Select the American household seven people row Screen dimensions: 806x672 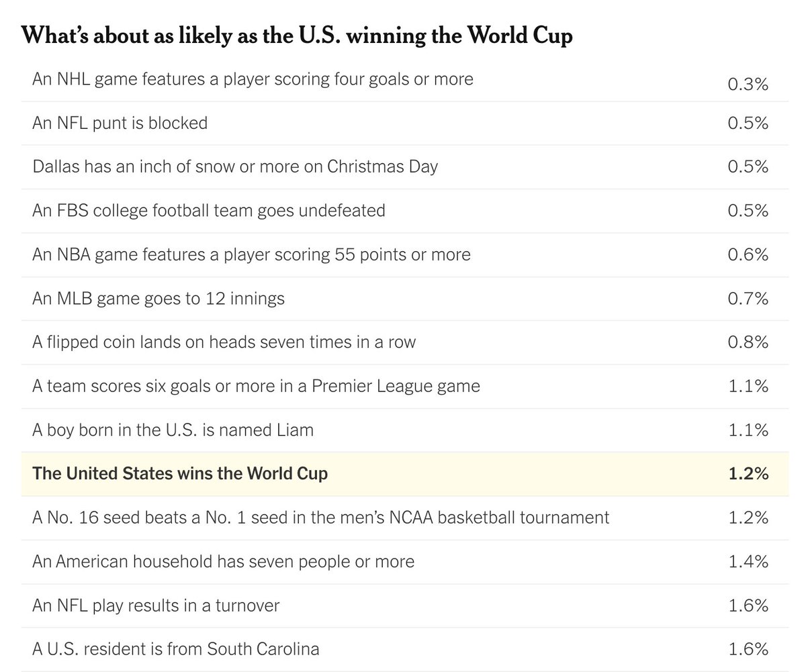click(x=405, y=562)
